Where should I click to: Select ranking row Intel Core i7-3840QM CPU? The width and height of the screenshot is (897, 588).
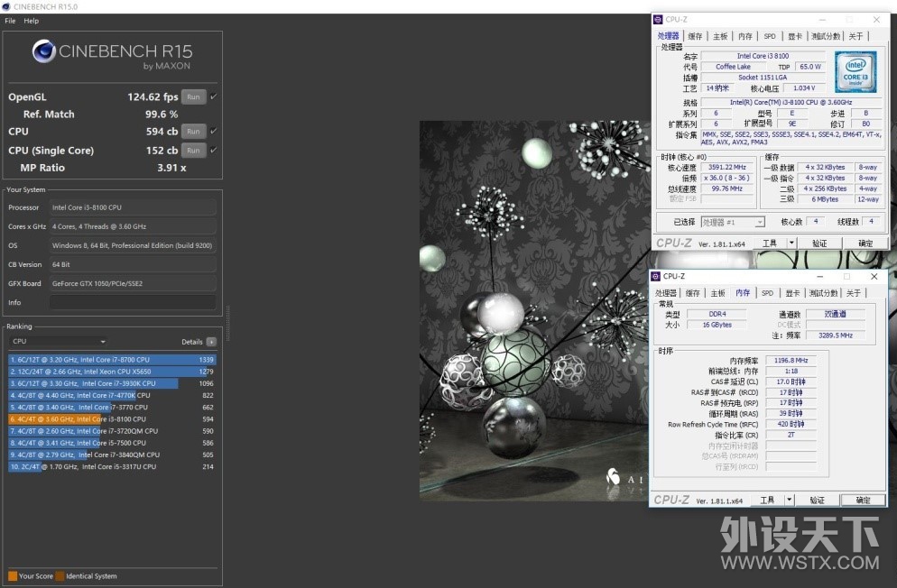click(x=112, y=455)
